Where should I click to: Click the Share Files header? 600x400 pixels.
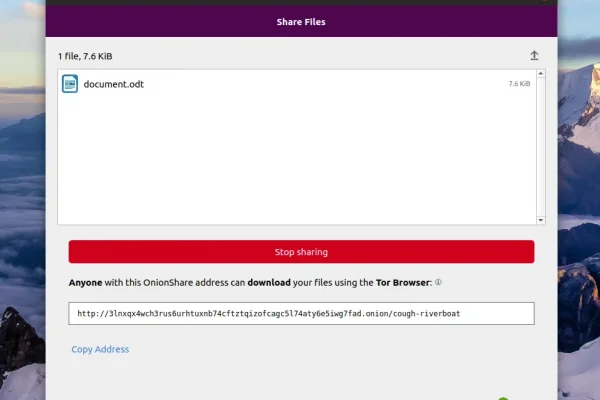coord(301,22)
